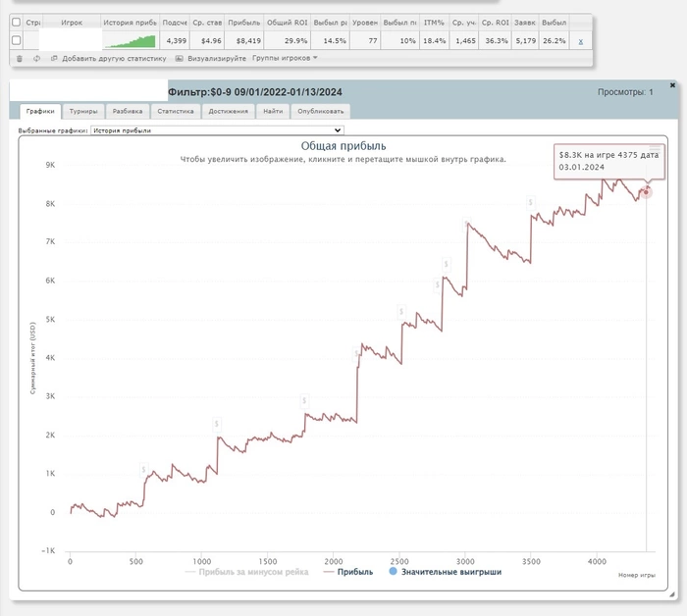This screenshot has height=616, width=687.
Task: Sort by the Заявк column header
Action: [x=525, y=23]
